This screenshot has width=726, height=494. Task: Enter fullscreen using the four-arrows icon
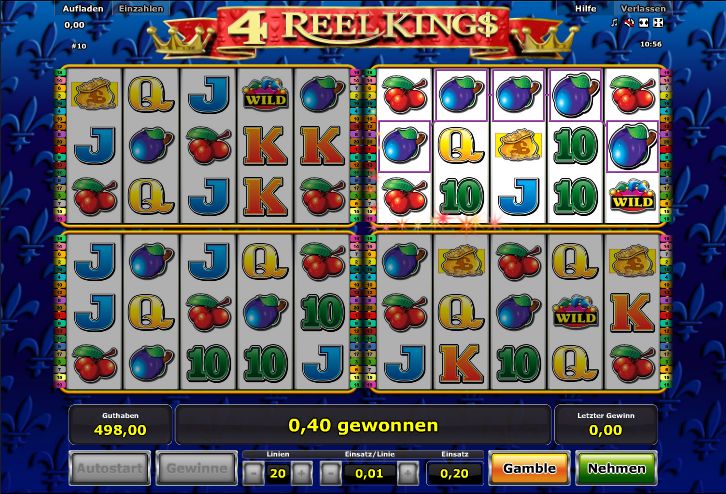tap(658, 23)
